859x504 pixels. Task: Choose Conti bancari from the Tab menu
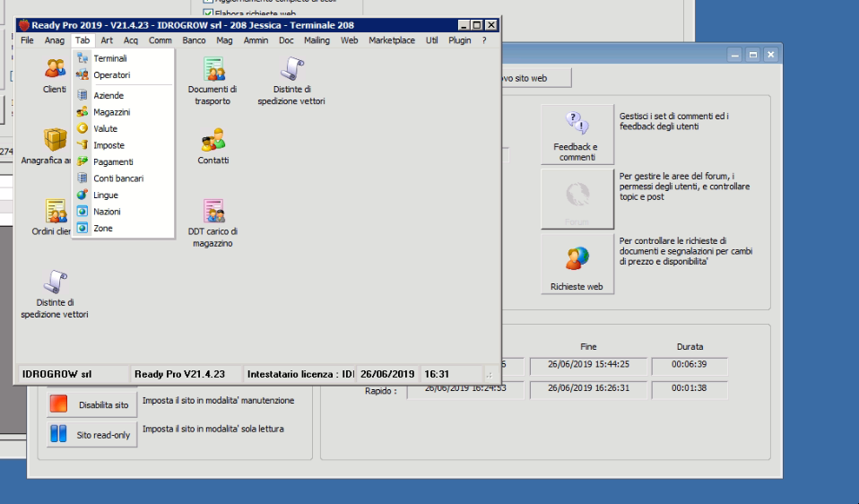123,178
